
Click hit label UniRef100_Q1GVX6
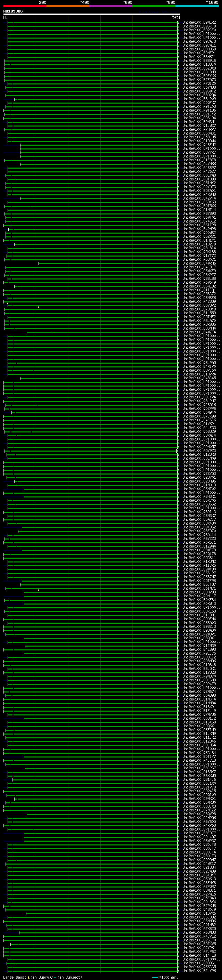point(199,913)
